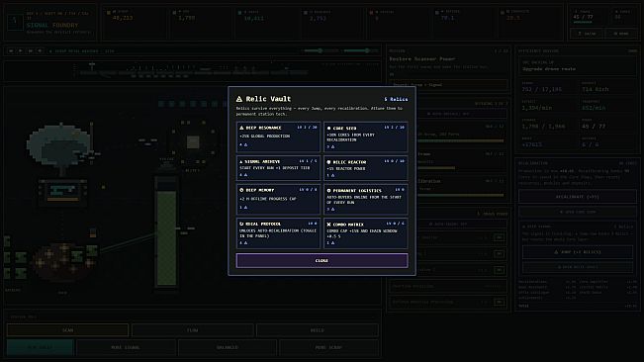644x362 pixels.
Task: Select the BALANCED routing option
Action: point(228,347)
